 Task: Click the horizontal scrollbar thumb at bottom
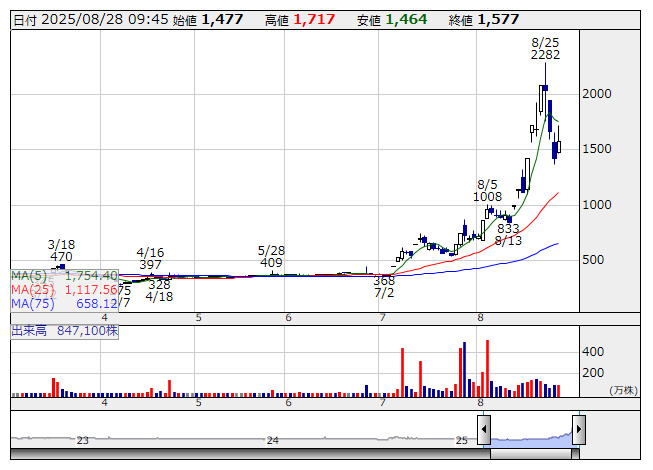[531, 454]
